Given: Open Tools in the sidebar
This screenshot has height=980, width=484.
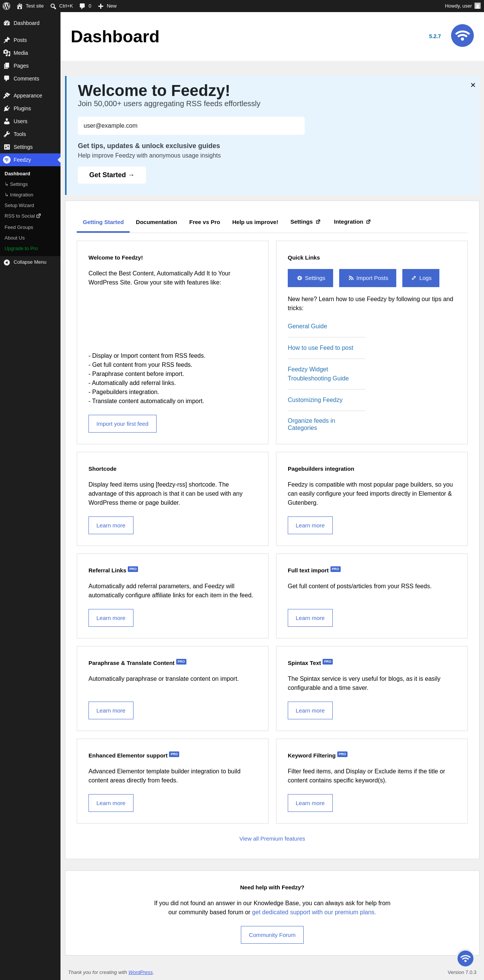Looking at the screenshot, I should pos(30,134).
